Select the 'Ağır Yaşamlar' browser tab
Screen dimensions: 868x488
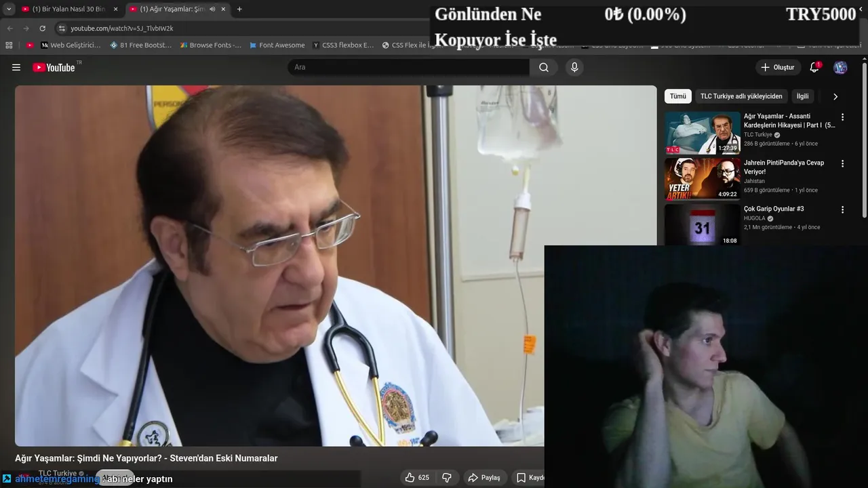[178, 9]
